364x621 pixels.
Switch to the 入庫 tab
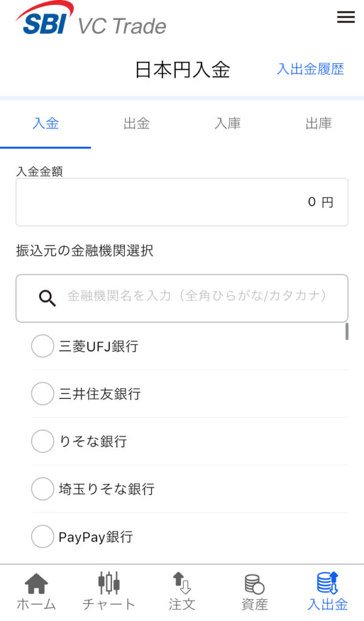tap(228, 124)
